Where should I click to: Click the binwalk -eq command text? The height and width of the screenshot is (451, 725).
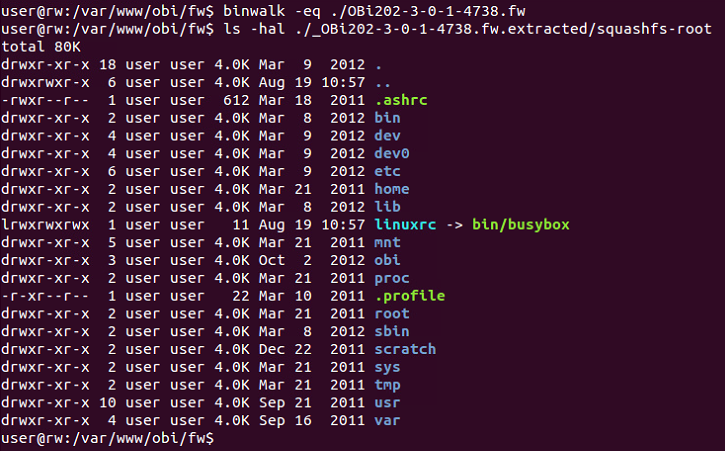[x=374, y=11]
